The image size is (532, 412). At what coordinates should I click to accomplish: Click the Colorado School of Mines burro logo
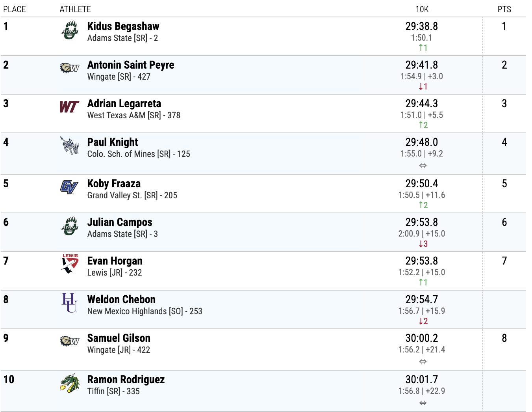point(70,146)
